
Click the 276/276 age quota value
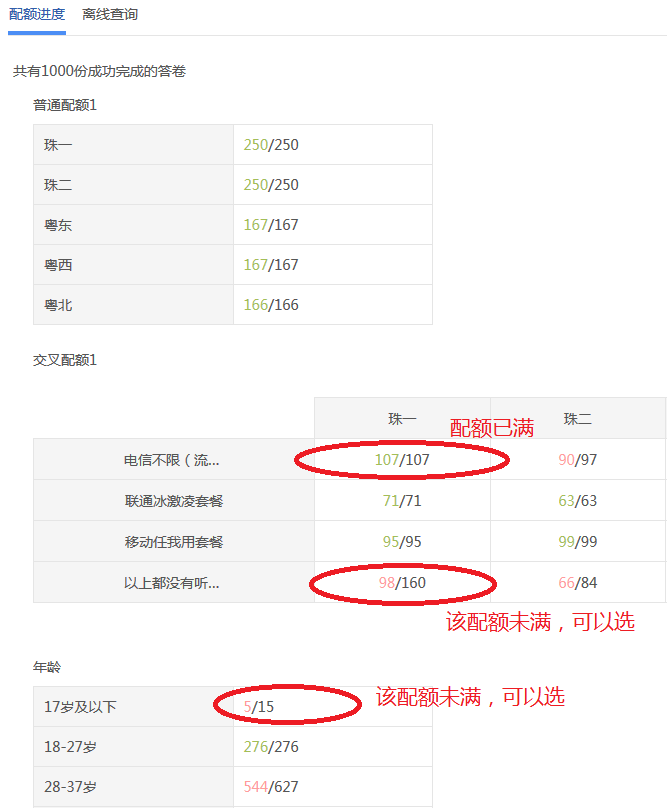point(271,747)
